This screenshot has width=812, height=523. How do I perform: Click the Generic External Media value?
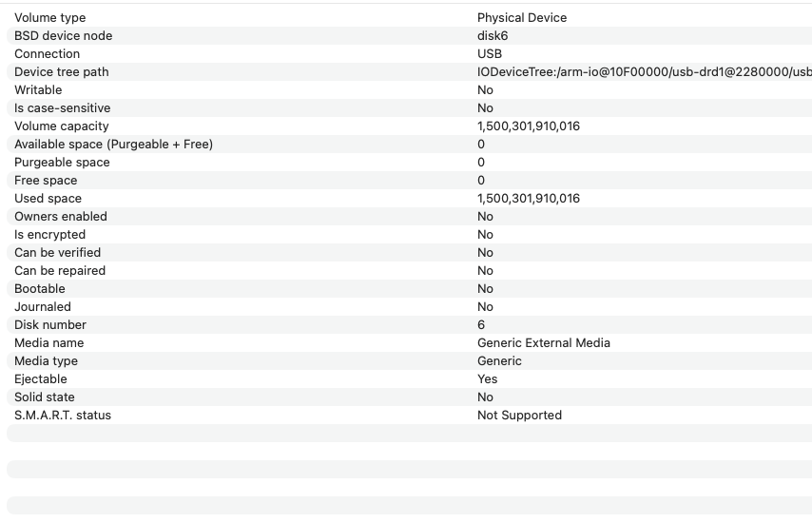[544, 343]
